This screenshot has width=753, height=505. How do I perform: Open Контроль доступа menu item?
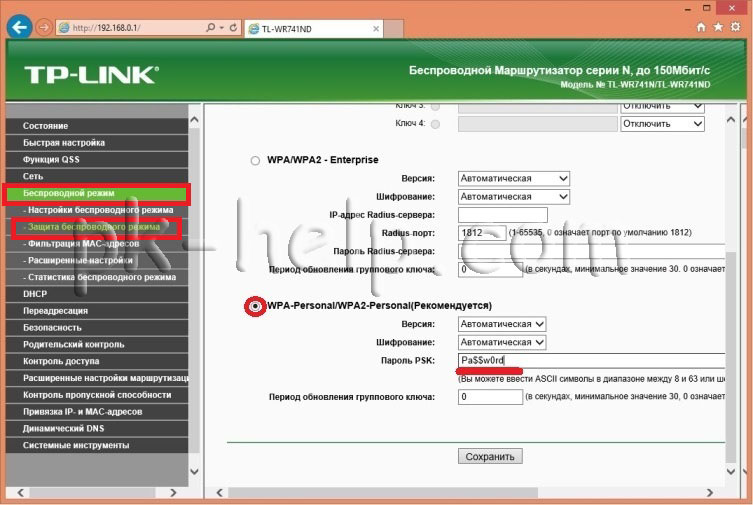[97, 361]
